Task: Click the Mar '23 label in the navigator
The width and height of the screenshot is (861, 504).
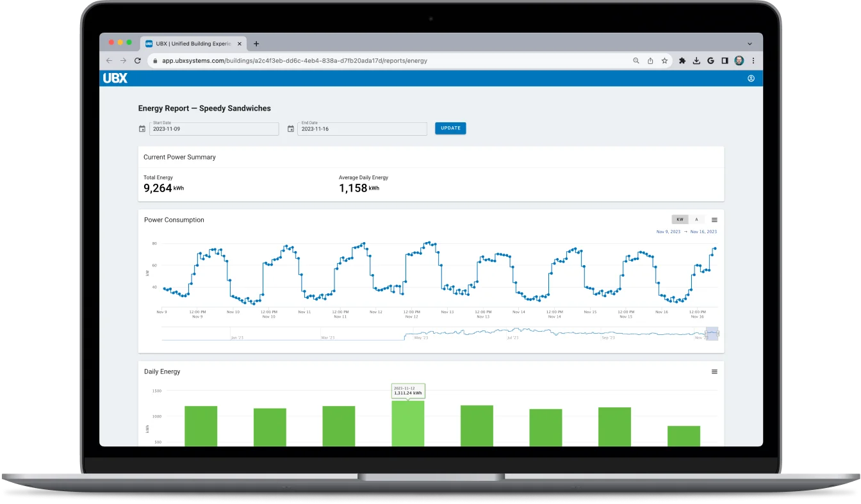Action: (x=328, y=337)
